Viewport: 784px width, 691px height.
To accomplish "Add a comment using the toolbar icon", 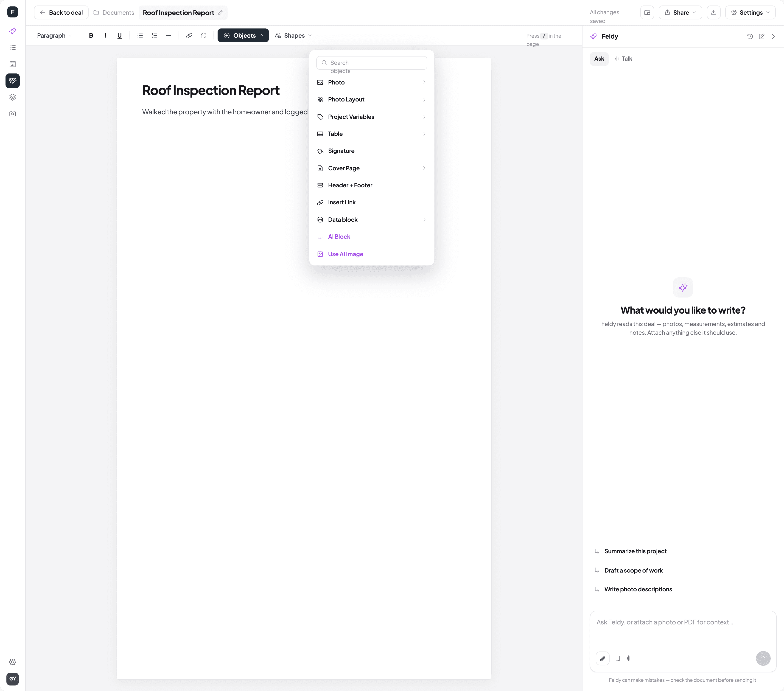I will (x=203, y=35).
